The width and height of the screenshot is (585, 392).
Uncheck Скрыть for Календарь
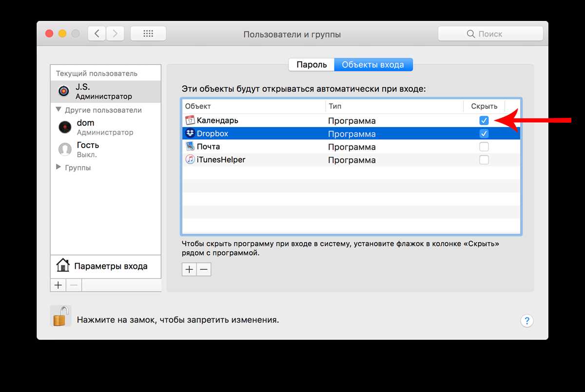point(484,120)
